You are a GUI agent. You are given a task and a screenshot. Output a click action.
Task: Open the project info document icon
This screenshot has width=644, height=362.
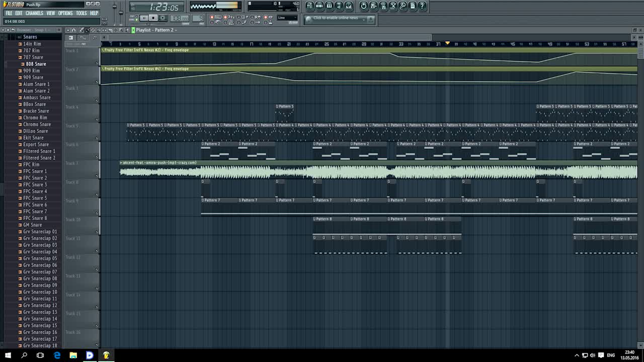(412, 6)
